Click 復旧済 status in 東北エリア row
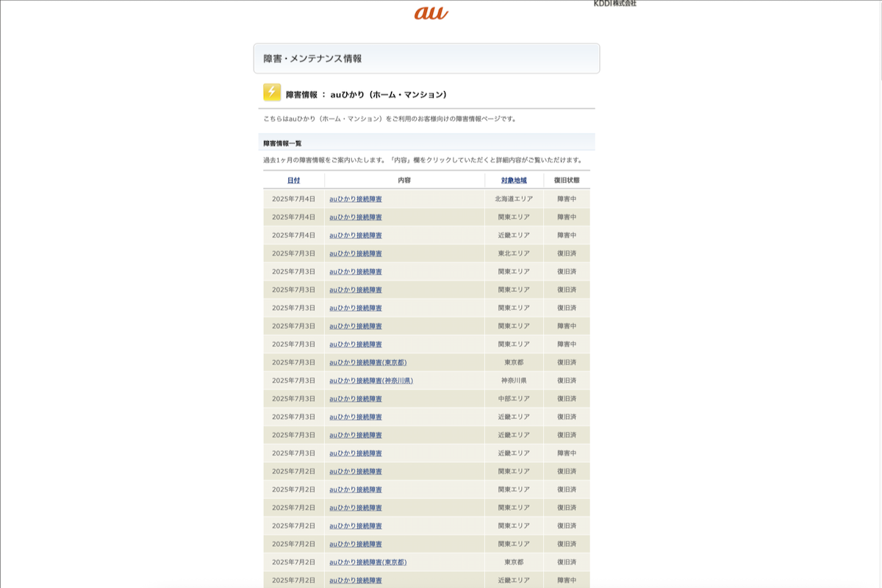882x588 pixels. [x=567, y=254]
